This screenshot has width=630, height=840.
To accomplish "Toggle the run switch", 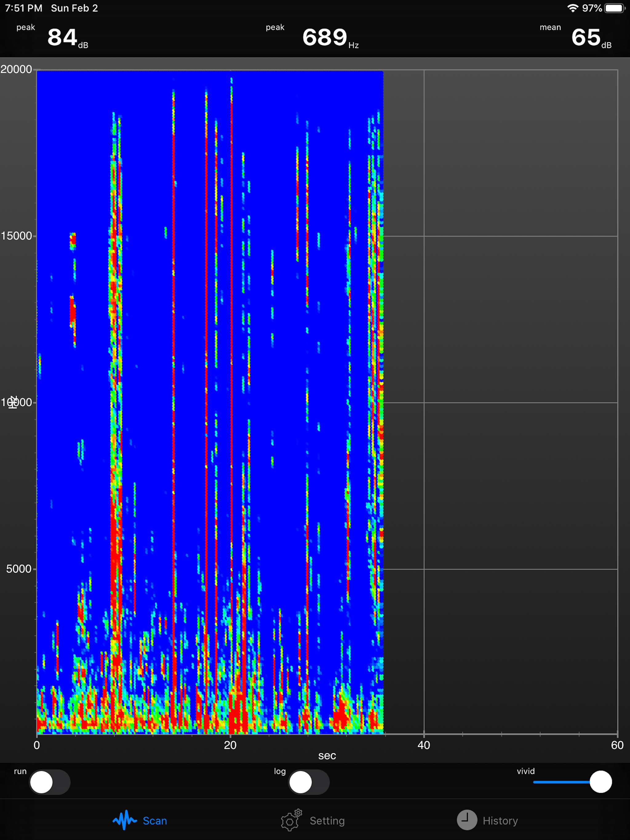I will coord(50,782).
